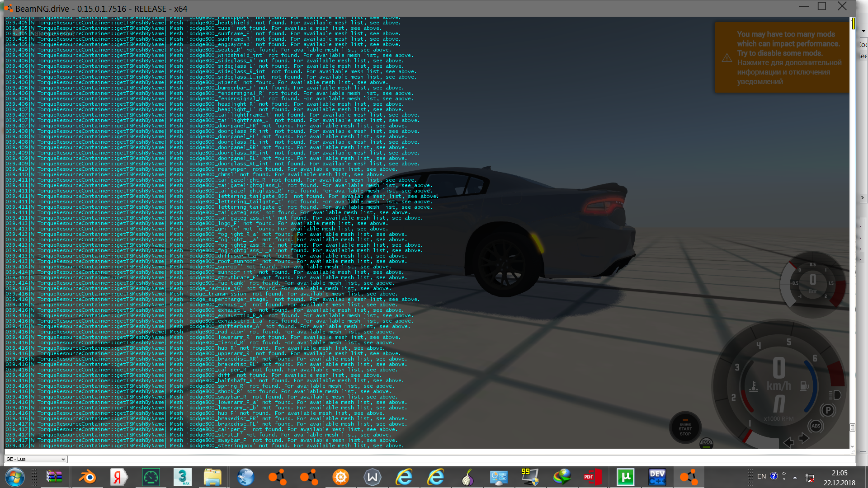Toggle the parking brake P indicator

(x=828, y=410)
